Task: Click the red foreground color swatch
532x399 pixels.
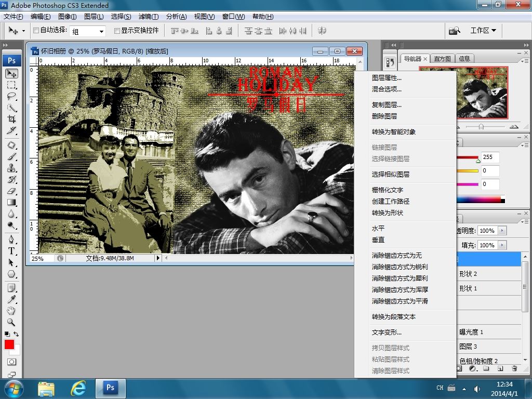Action: pos(9,345)
